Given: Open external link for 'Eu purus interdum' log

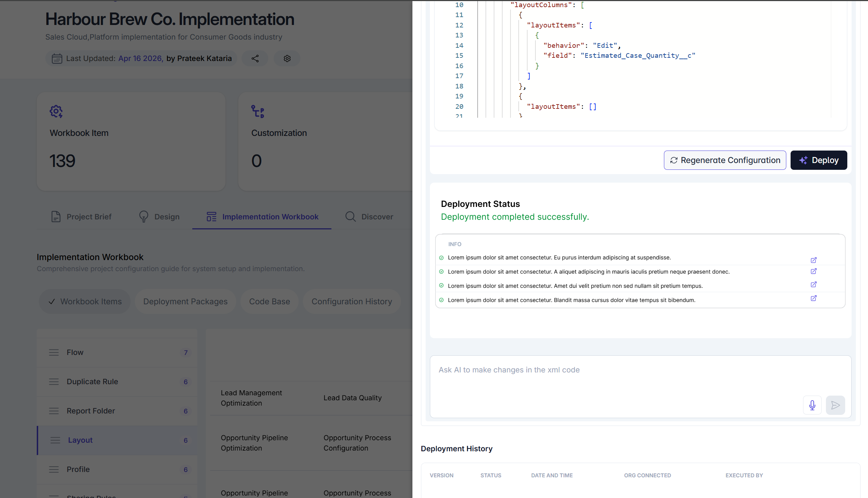Looking at the screenshot, I should click(x=814, y=260).
